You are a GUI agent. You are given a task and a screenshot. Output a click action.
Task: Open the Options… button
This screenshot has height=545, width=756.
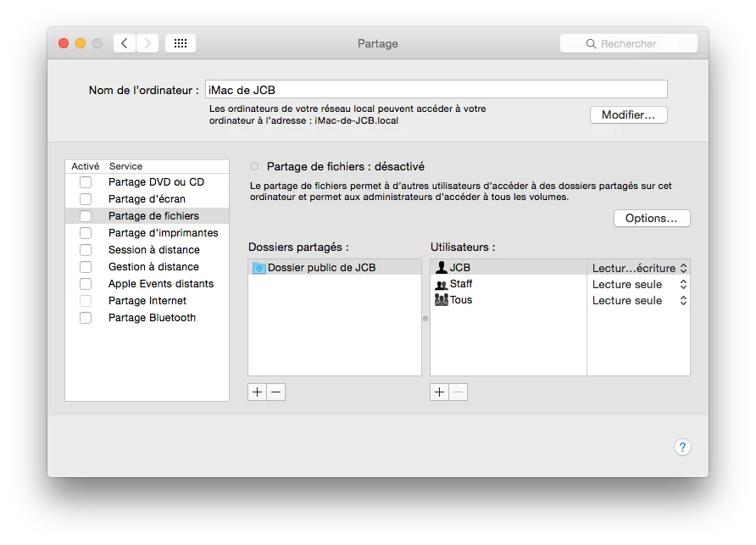pos(652,218)
